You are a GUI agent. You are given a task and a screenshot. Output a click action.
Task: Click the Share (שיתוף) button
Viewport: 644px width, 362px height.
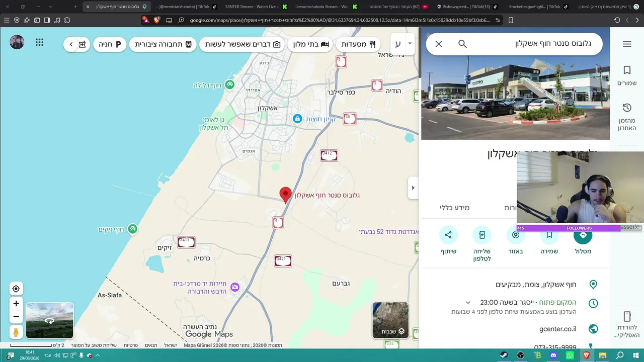coord(448,241)
